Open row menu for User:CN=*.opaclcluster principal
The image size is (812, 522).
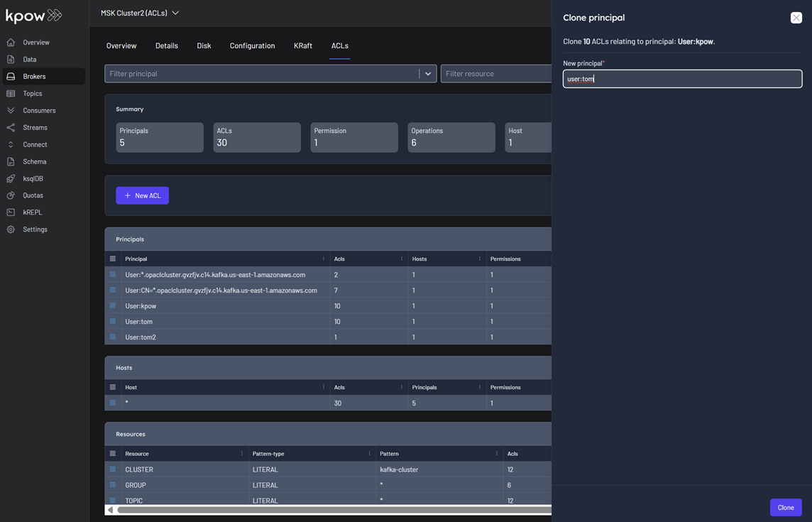coord(113,290)
